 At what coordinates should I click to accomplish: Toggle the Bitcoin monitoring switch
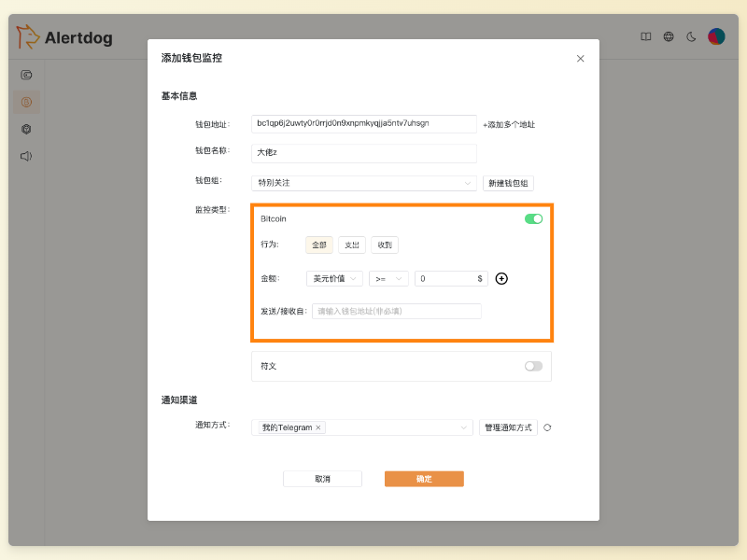[533, 218]
